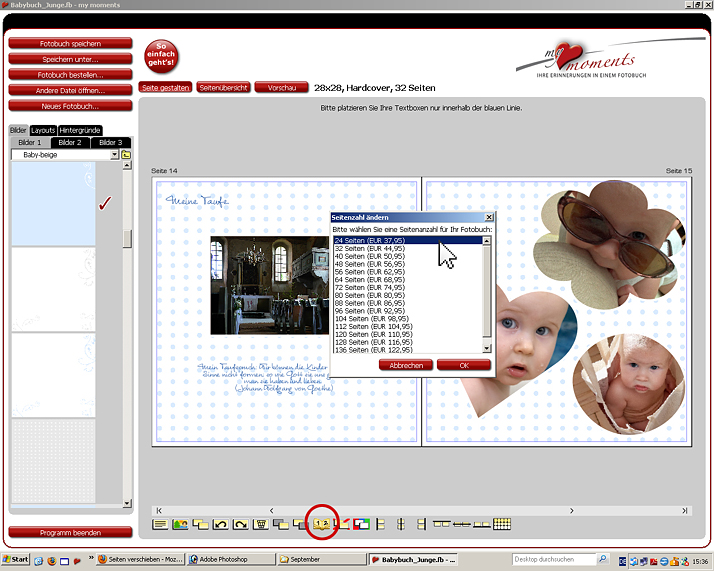714x571 pixels.
Task: Switch to the Bilder tab
Action: point(18,130)
